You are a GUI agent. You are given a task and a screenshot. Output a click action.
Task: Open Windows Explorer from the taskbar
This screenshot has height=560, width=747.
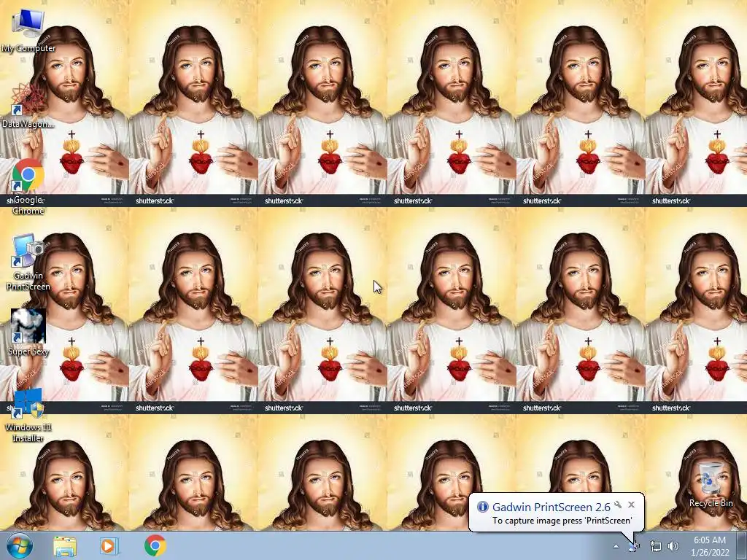pos(65,545)
